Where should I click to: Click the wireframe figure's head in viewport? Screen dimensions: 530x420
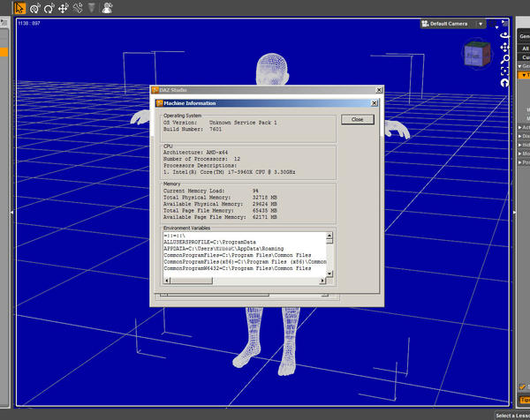272,69
